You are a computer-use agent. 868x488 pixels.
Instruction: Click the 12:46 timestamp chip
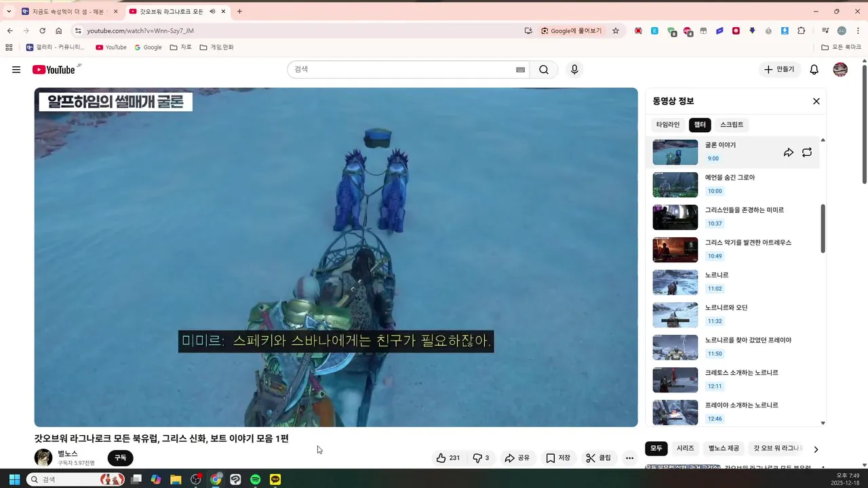tap(715, 419)
